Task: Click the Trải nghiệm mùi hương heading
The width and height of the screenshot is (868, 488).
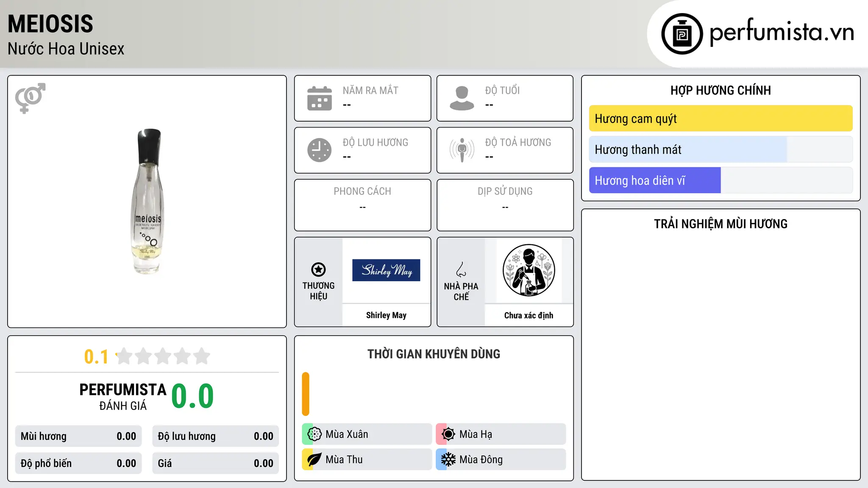Action: (x=721, y=224)
